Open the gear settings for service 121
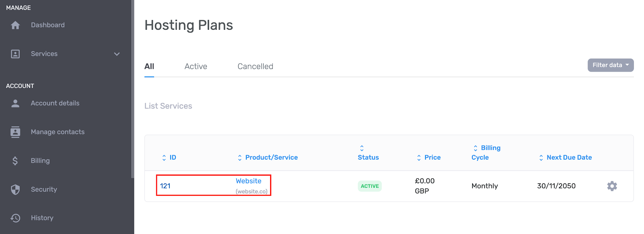Image resolution: width=644 pixels, height=234 pixels. click(612, 186)
